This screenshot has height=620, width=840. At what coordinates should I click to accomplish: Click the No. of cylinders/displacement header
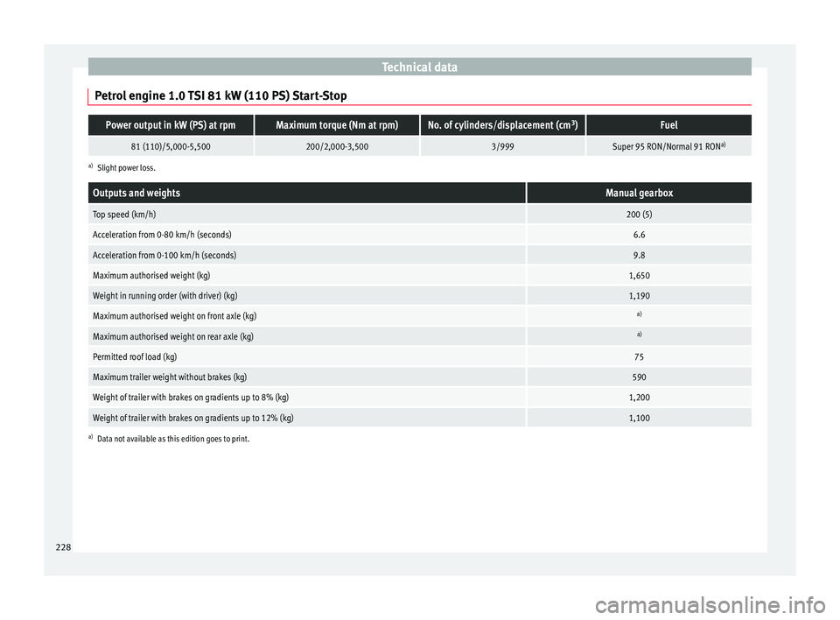502,125
